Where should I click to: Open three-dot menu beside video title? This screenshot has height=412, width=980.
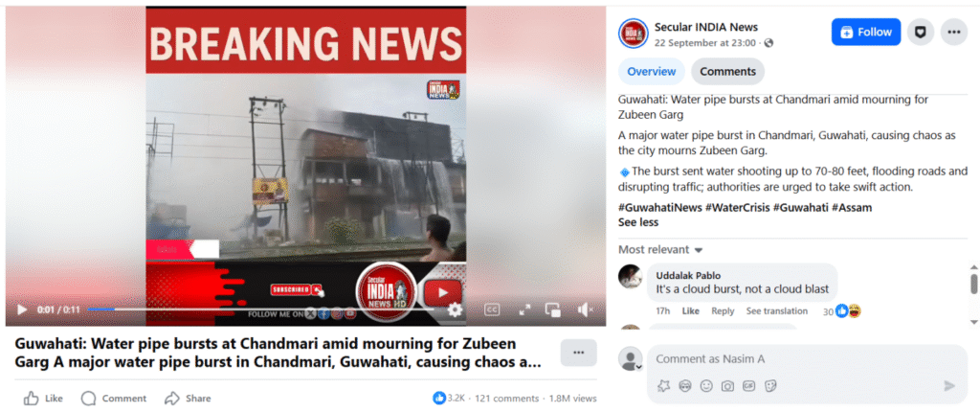point(578,353)
